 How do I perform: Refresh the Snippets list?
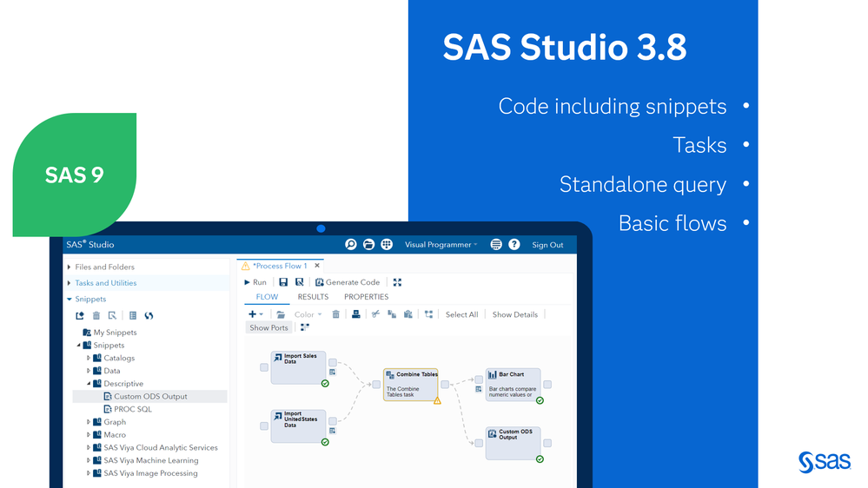(x=149, y=315)
